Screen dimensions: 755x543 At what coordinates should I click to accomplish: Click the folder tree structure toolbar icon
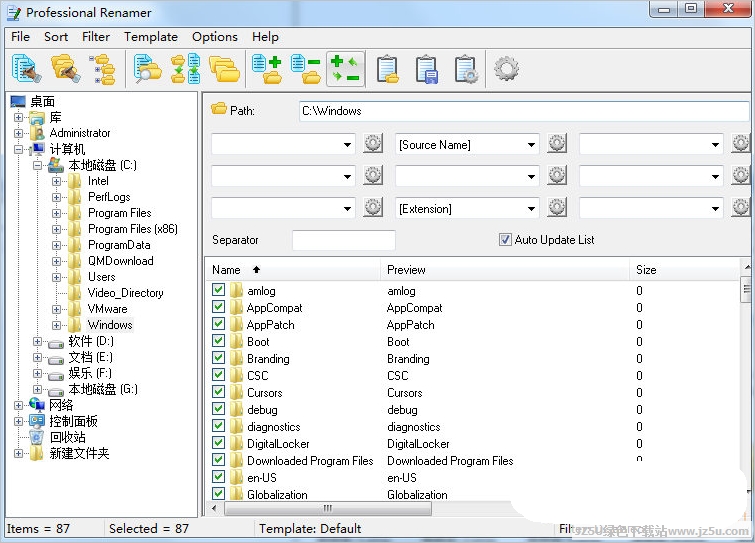click(x=103, y=69)
